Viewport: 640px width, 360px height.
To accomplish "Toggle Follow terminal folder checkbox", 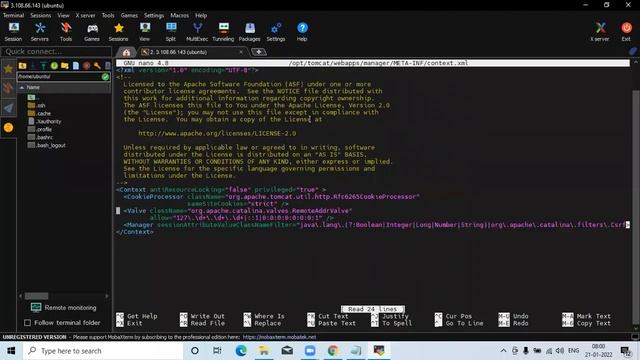I will pyautogui.click(x=27, y=323).
